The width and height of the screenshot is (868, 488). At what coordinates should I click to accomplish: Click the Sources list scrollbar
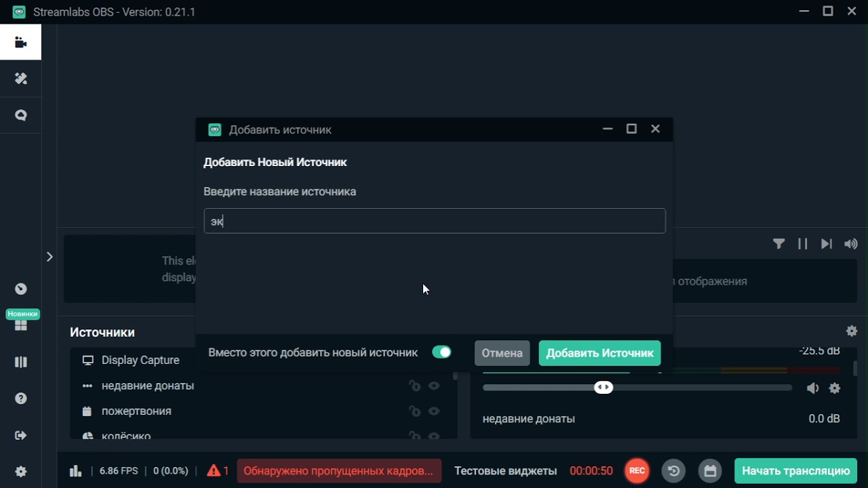coord(455,375)
